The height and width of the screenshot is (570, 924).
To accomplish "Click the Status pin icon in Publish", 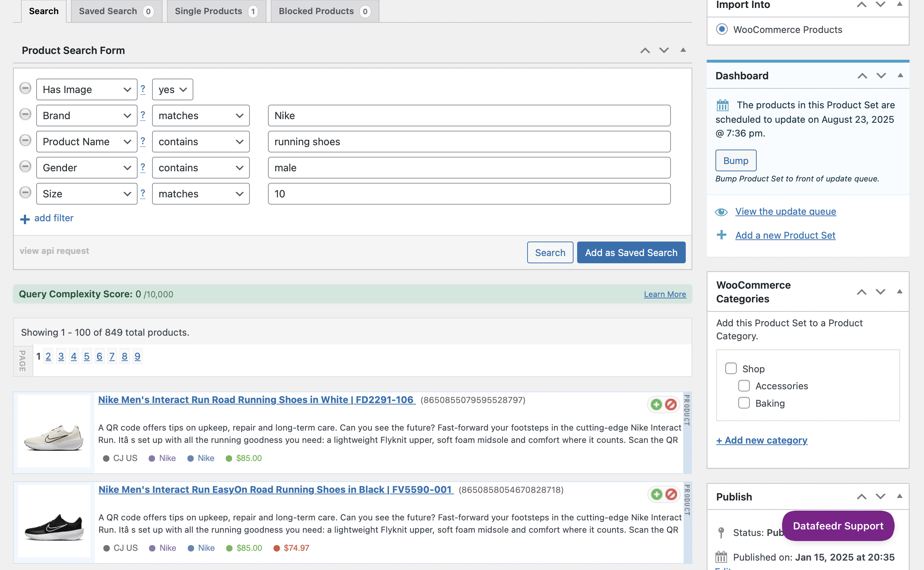I will [x=721, y=532].
